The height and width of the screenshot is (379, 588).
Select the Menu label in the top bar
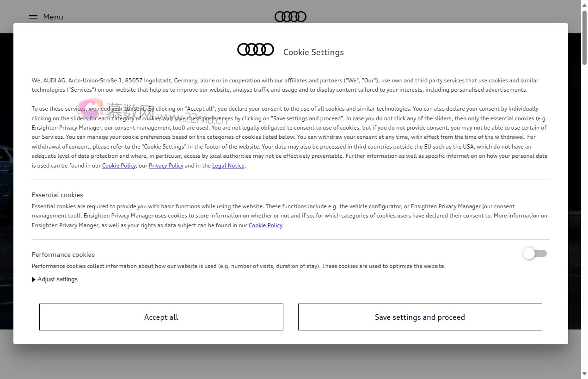53,17
